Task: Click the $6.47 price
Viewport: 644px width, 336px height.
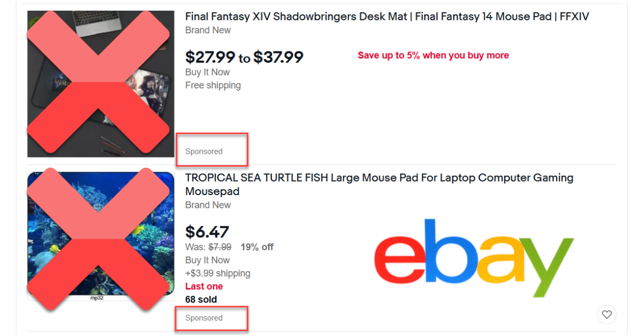Action: (207, 232)
